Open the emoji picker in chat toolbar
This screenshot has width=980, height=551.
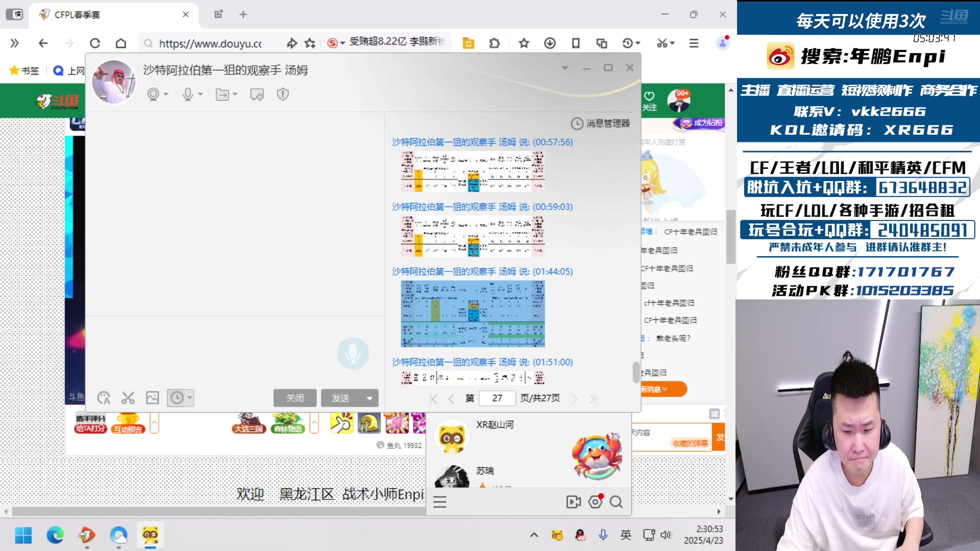[104, 398]
